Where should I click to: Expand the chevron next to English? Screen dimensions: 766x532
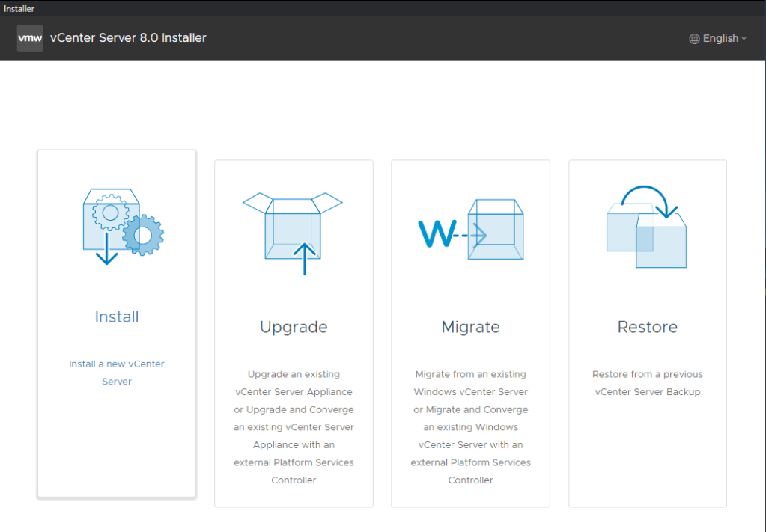(744, 39)
